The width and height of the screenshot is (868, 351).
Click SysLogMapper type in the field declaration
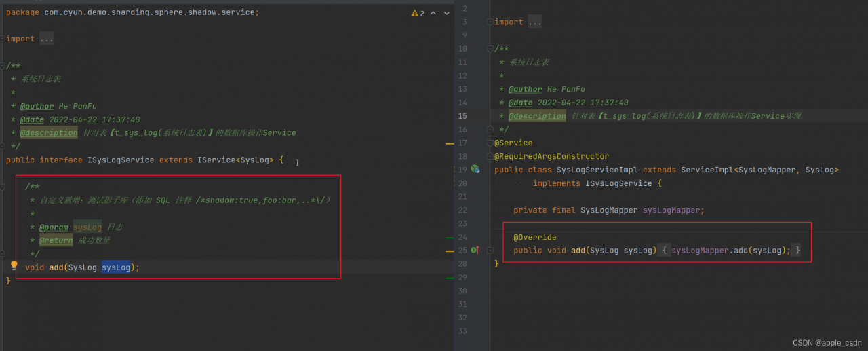click(609, 210)
